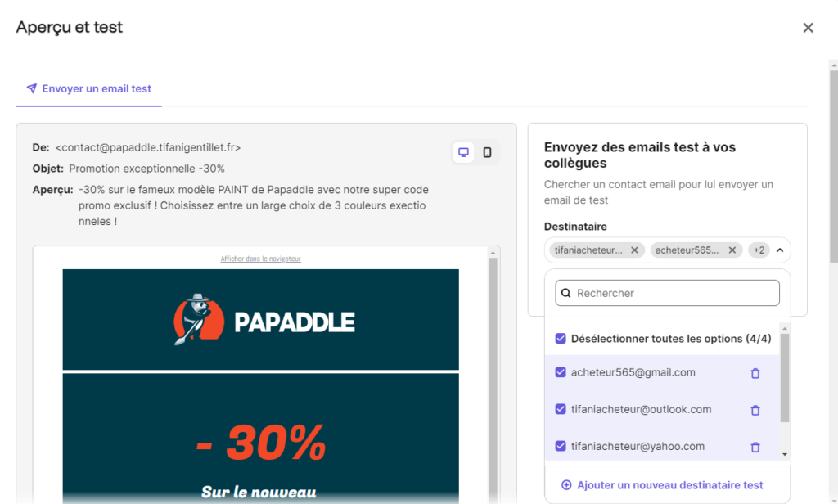Expand the +2 hidden recipients badge

(x=759, y=250)
